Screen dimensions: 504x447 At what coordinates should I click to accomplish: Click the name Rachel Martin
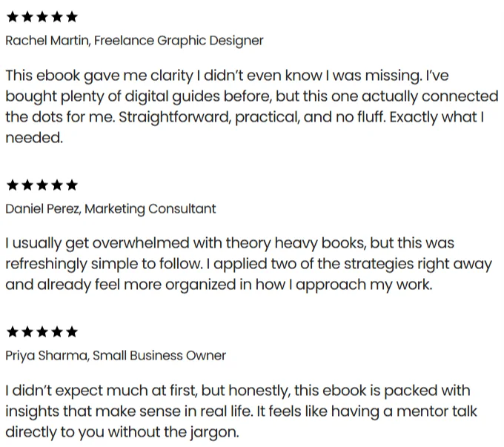pyautogui.click(x=46, y=41)
